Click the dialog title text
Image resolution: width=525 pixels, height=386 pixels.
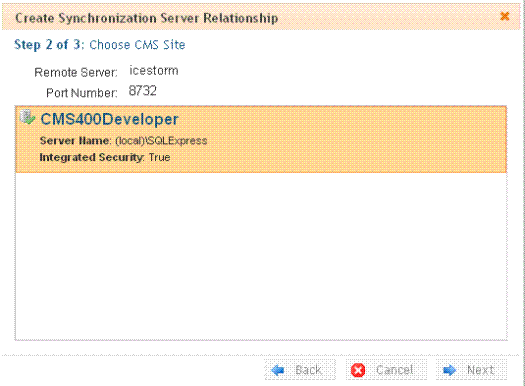pyautogui.click(x=147, y=18)
